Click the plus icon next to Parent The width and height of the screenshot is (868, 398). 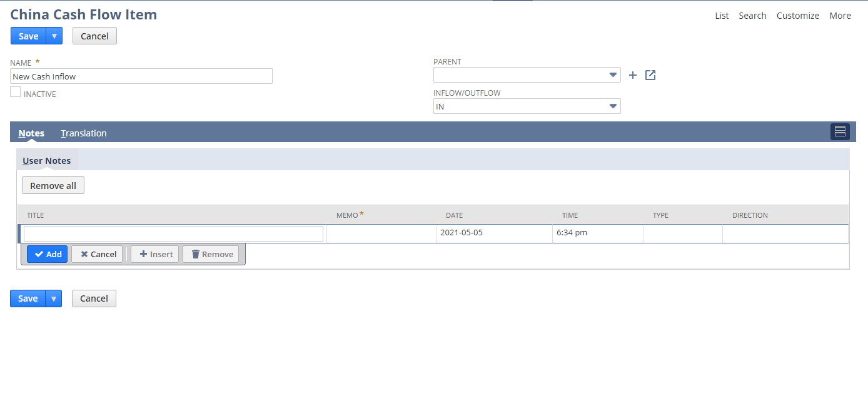pos(632,75)
